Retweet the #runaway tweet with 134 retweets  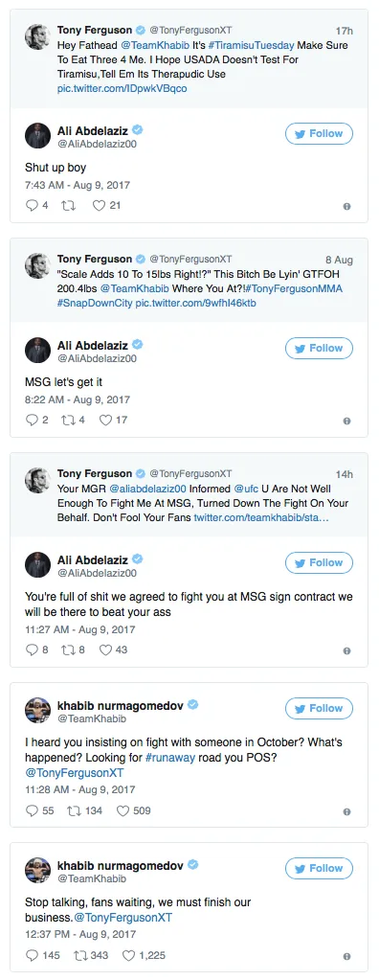pyautogui.click(x=75, y=811)
